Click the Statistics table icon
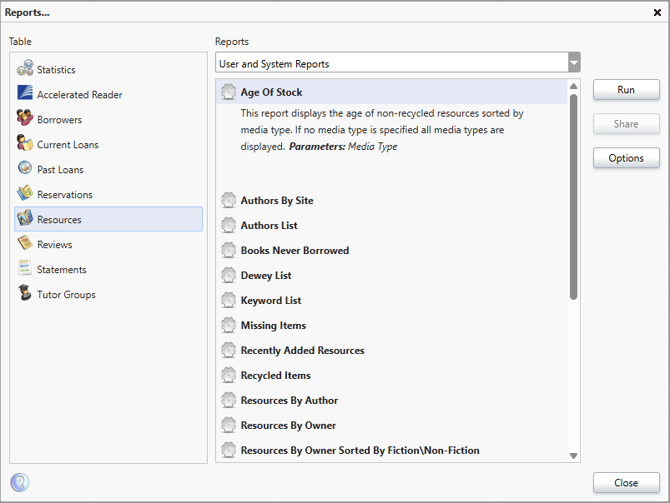Image resolution: width=670 pixels, height=503 pixels. pos(25,69)
